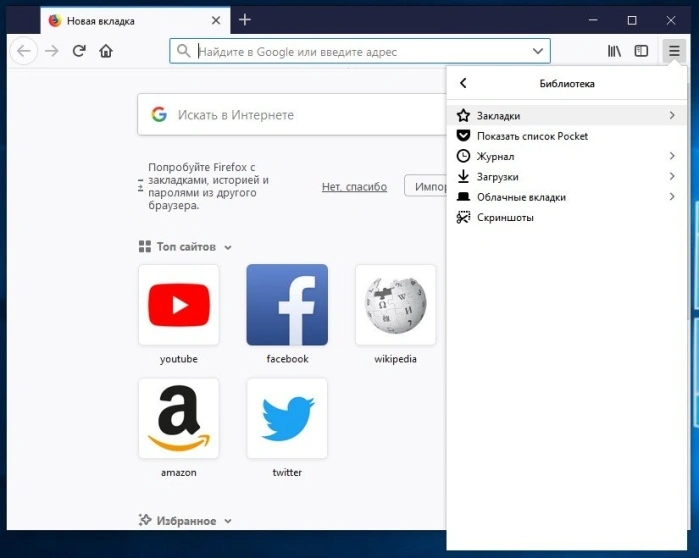Open the address bar history dropdown

coord(538,51)
